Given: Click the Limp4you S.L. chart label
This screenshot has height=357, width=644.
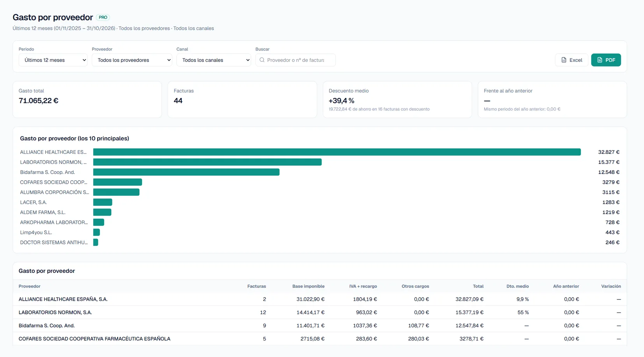Looking at the screenshot, I should (36, 232).
